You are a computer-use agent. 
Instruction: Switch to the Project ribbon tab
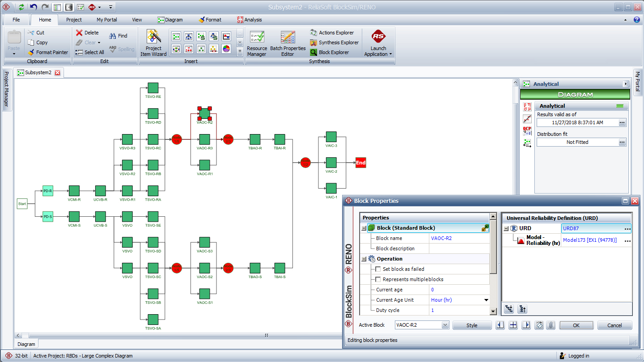[x=74, y=20]
